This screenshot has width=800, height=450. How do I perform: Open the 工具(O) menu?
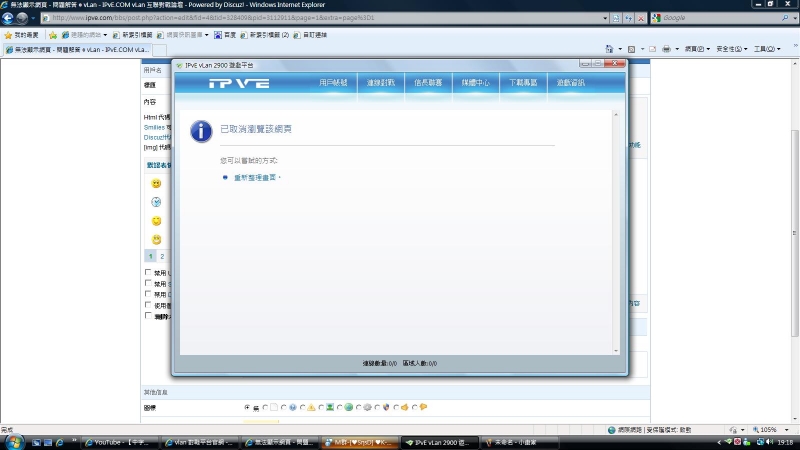point(767,49)
